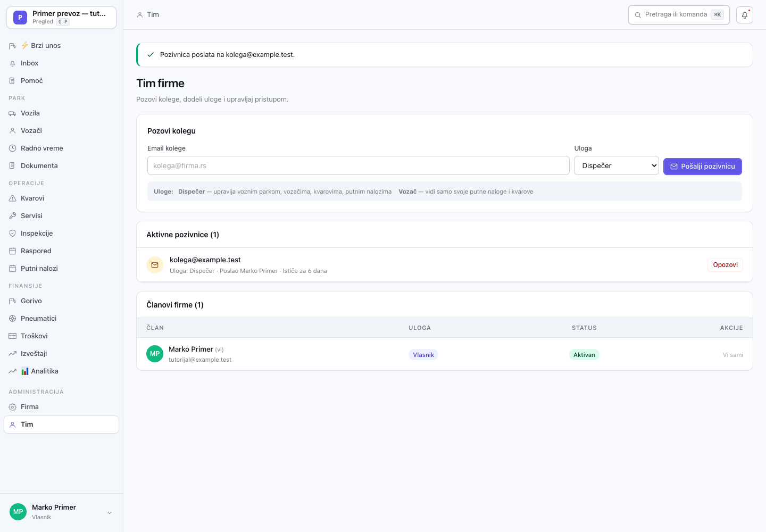Image resolution: width=766 pixels, height=532 pixels.
Task: Open the Analitika page
Action: click(x=61, y=371)
